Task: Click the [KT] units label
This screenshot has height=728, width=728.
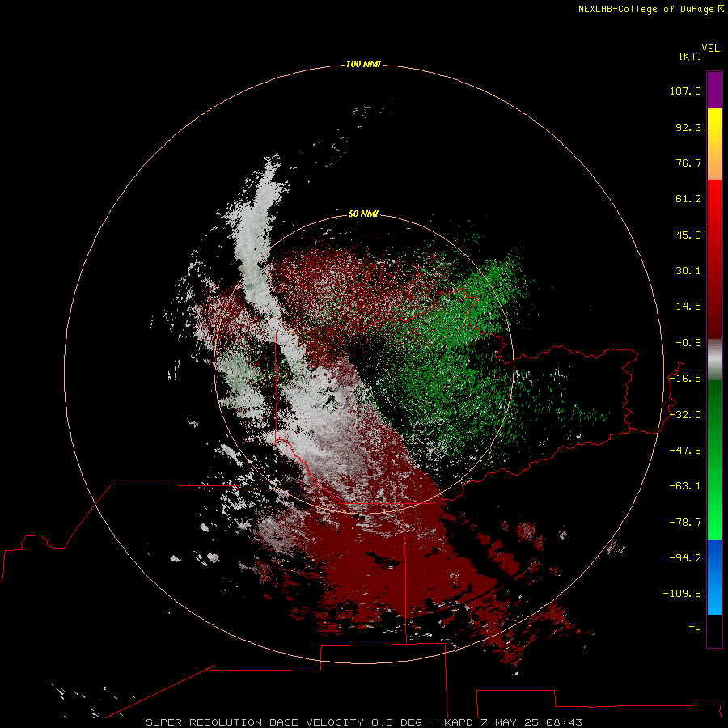Action: [x=691, y=56]
